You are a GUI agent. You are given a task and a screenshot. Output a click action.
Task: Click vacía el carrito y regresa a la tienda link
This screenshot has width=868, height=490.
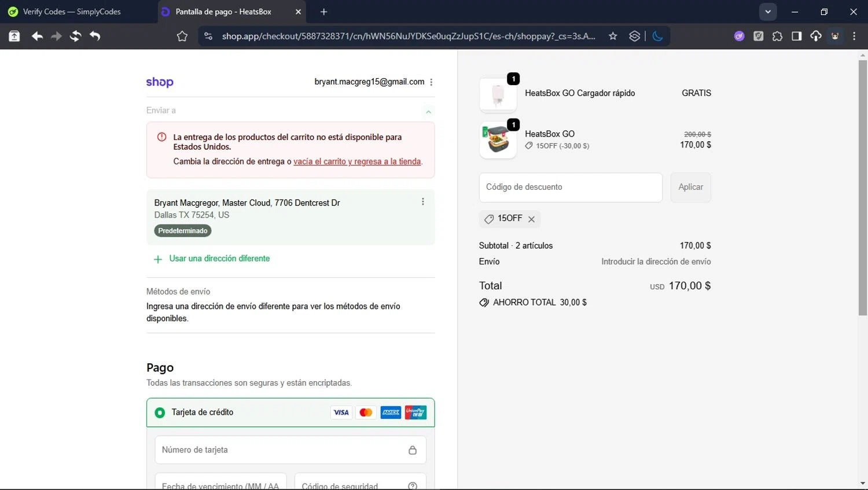click(x=357, y=161)
